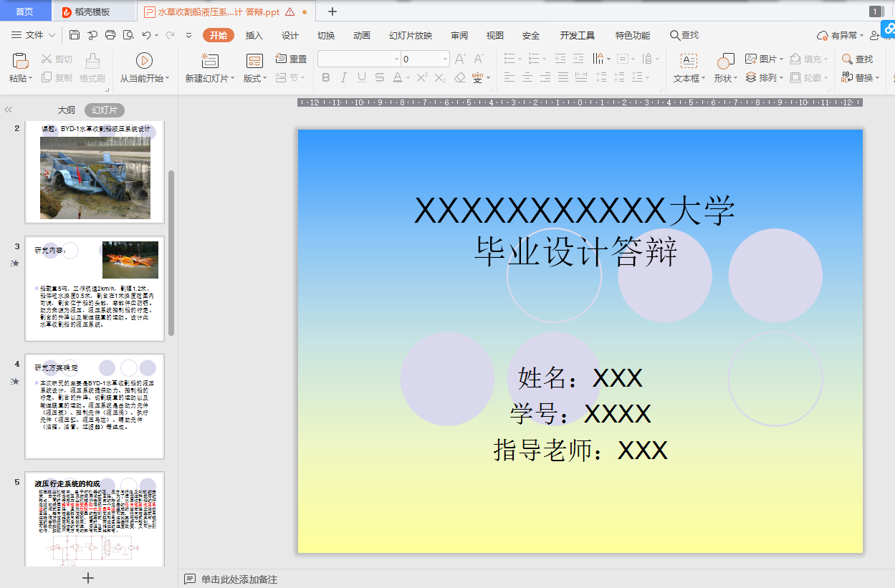Click the Find (查找) search in menu bar
This screenshot has width=895, height=588.
click(684, 35)
